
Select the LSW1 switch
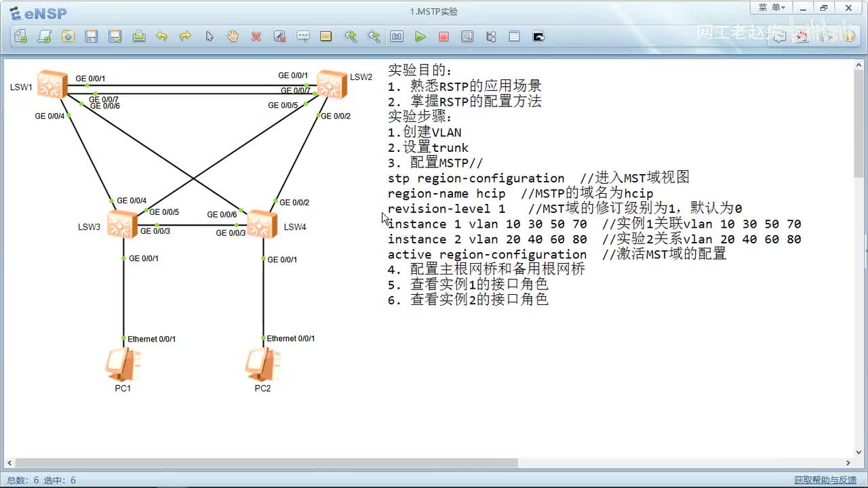coord(52,84)
